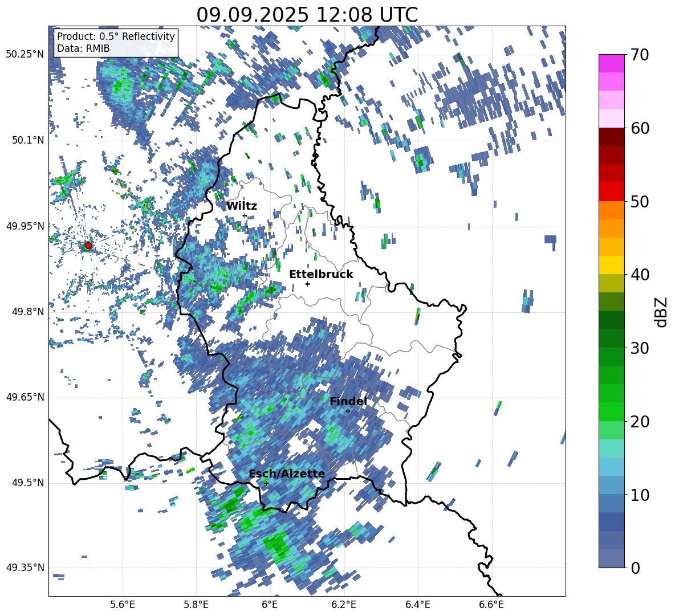Click the Findel station cross marker

click(x=348, y=411)
